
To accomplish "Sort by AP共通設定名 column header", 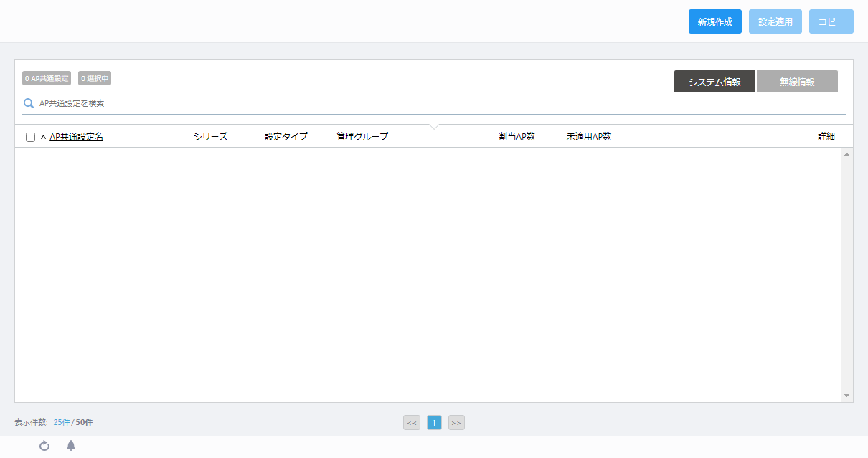I will [76, 136].
